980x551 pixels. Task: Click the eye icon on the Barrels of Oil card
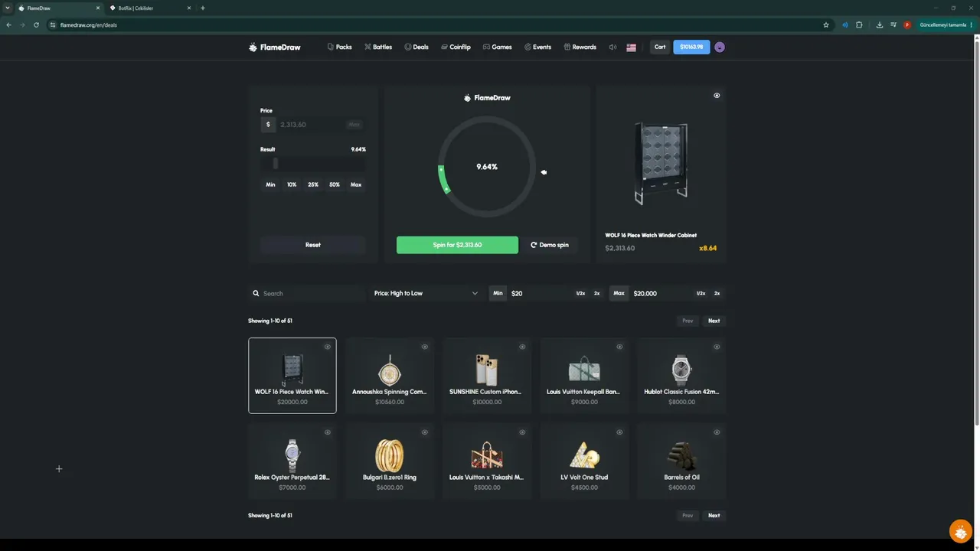coord(717,432)
